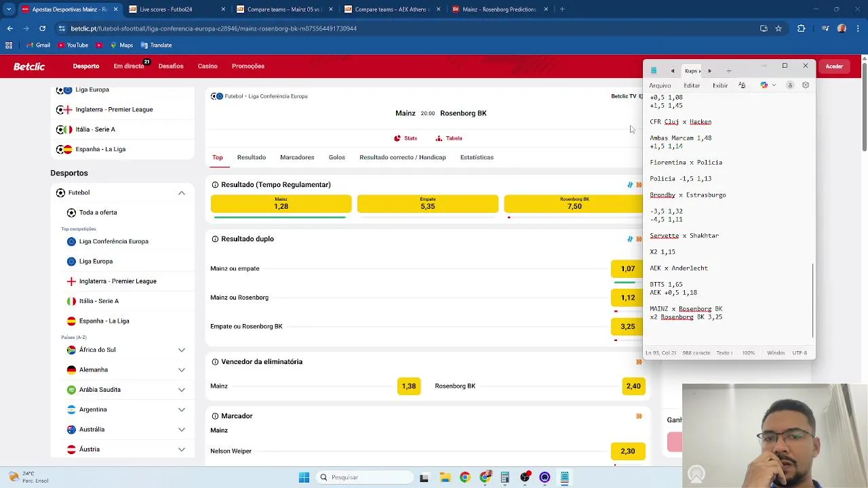The image size is (868, 488).
Task: Reload the page in Chrome
Action: click(x=42, y=28)
